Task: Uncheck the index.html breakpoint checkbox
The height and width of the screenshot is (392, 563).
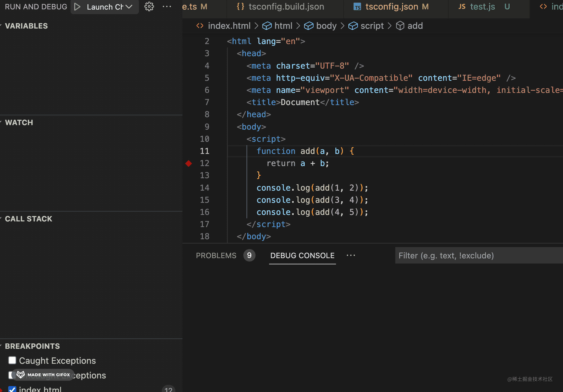Action: [12, 389]
